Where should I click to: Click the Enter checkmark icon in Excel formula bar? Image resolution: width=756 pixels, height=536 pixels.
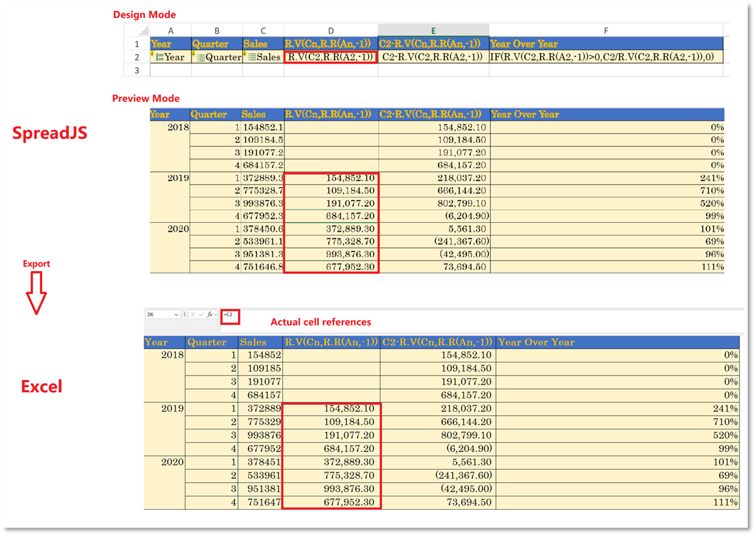[201, 314]
